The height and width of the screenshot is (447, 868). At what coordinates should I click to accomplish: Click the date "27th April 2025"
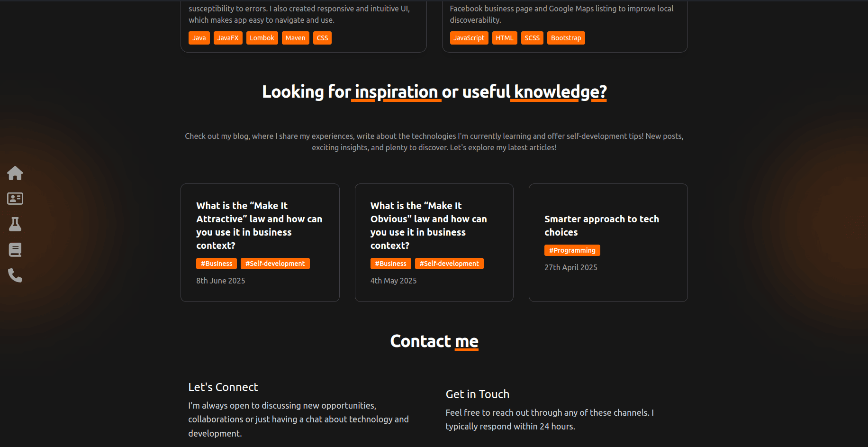click(571, 267)
